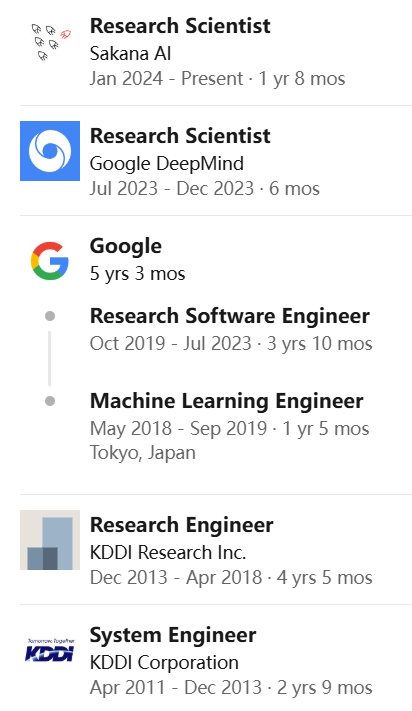This screenshot has width=412, height=711.
Task: Select the Google G logo
Action: (x=50, y=261)
